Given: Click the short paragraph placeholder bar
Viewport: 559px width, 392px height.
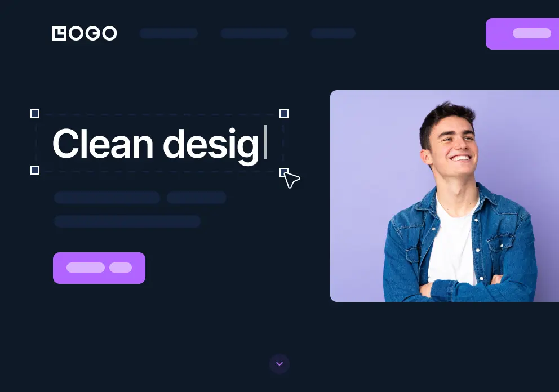Looking at the screenshot, I should 197,198.
